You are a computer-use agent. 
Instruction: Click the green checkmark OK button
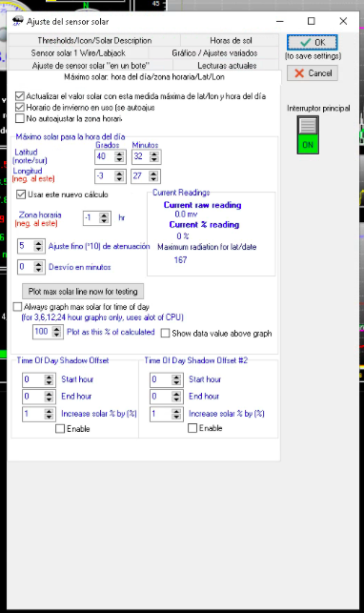pyautogui.click(x=312, y=42)
